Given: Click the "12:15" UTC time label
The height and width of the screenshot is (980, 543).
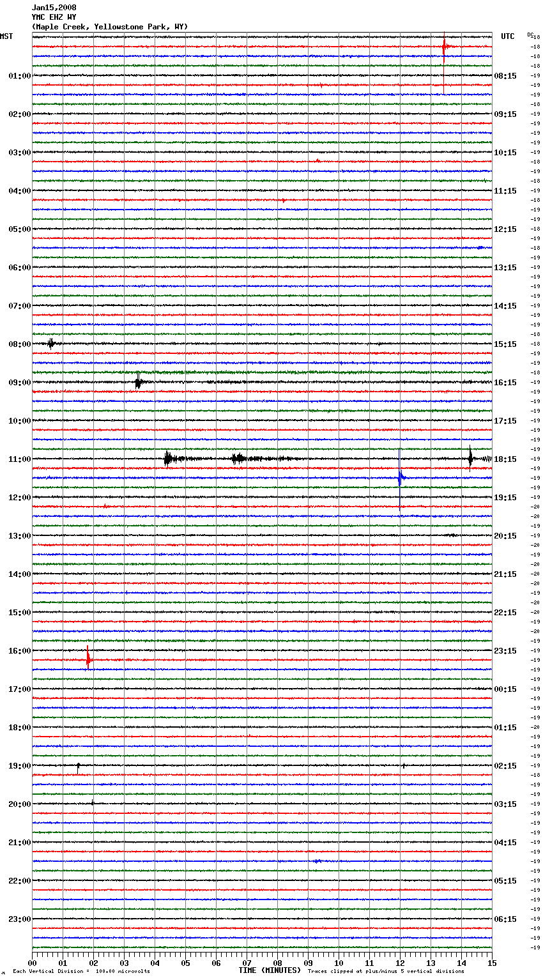Looking at the screenshot, I should [x=505, y=229].
